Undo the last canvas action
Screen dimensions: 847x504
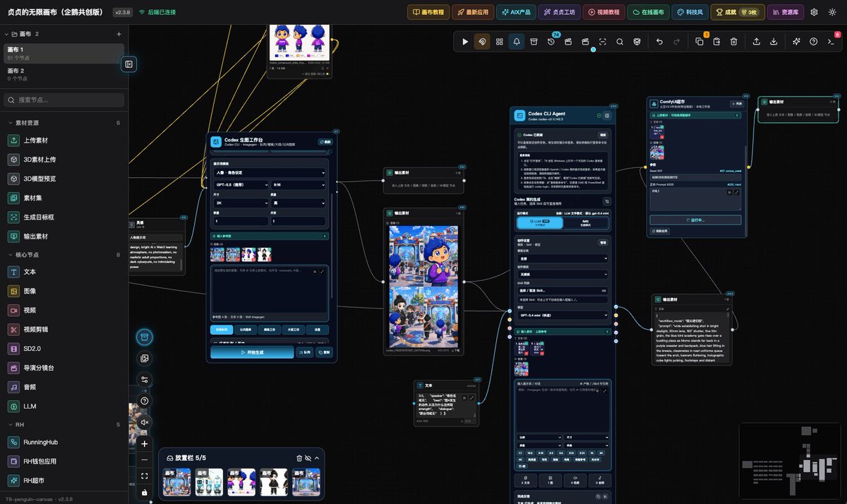click(659, 42)
